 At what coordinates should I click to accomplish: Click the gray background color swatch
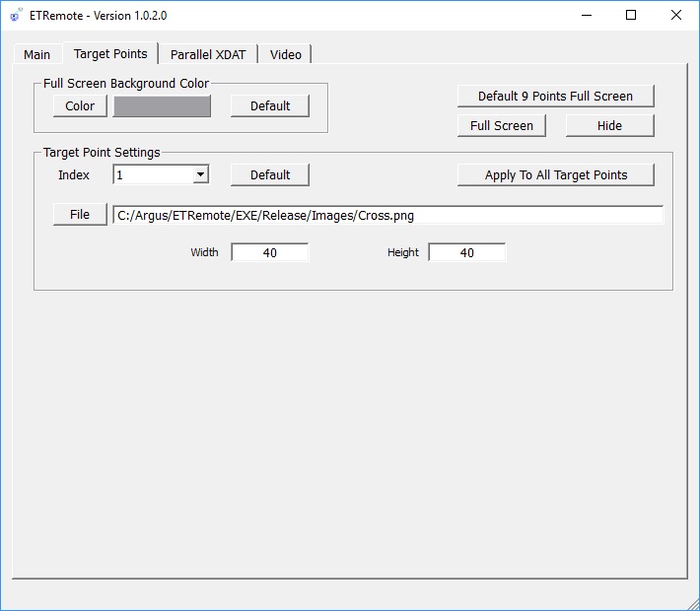[x=162, y=106]
